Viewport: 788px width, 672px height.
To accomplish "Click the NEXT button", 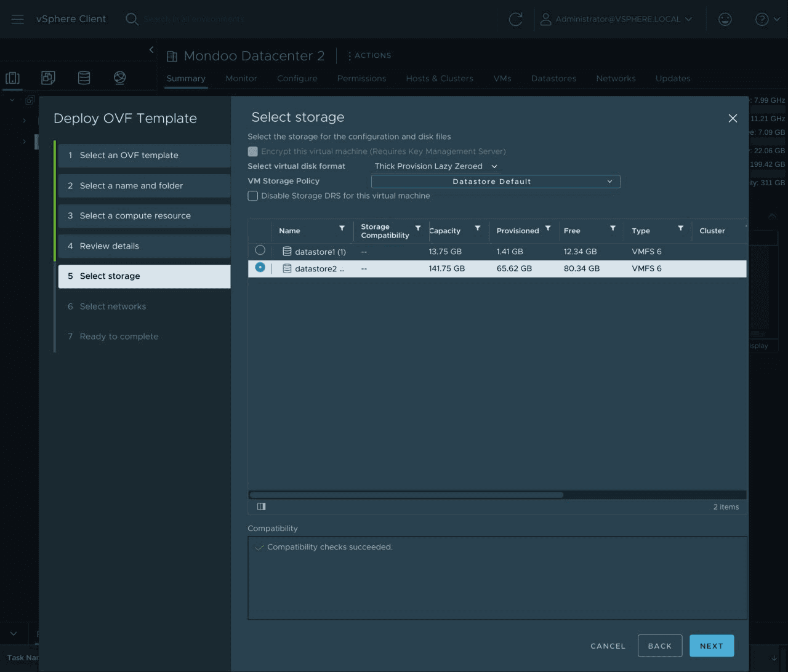I will [711, 646].
